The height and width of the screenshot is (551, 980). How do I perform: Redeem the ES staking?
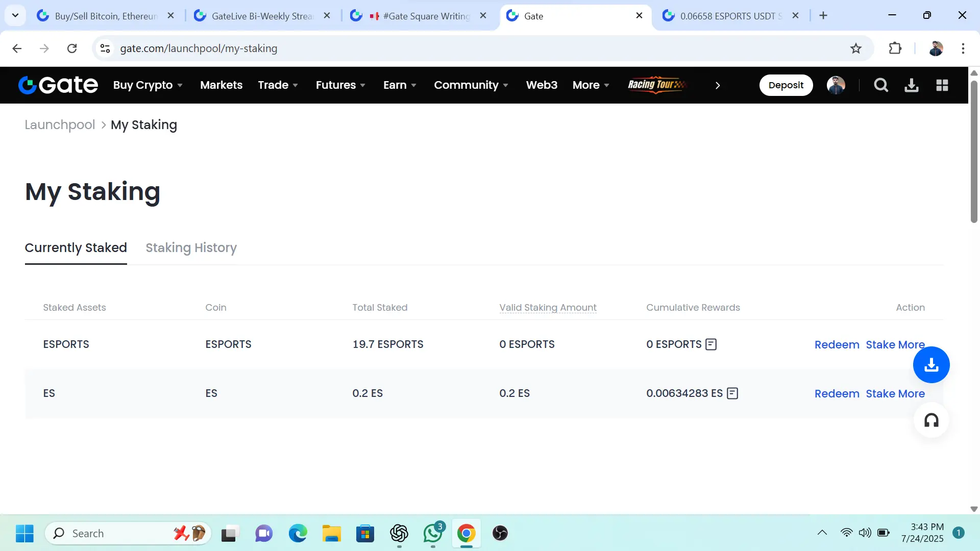pos(837,394)
